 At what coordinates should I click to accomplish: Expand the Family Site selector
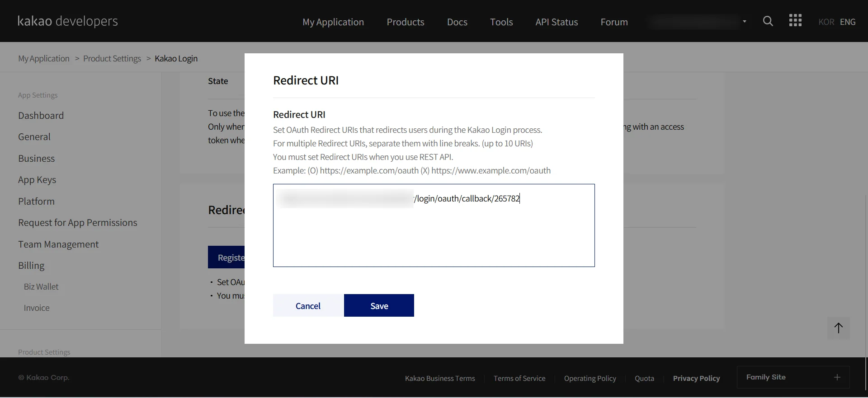[793, 377]
